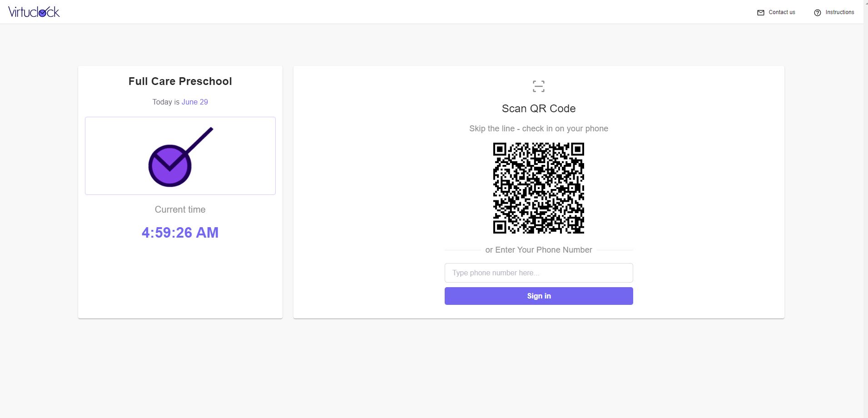
Task: Open the Contact us link
Action: tap(782, 12)
